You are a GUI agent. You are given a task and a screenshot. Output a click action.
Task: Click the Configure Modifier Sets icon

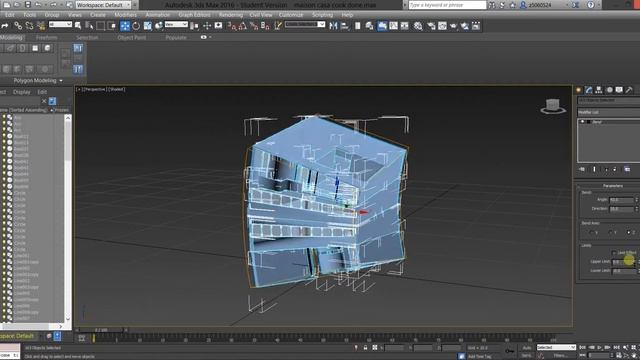627,169
